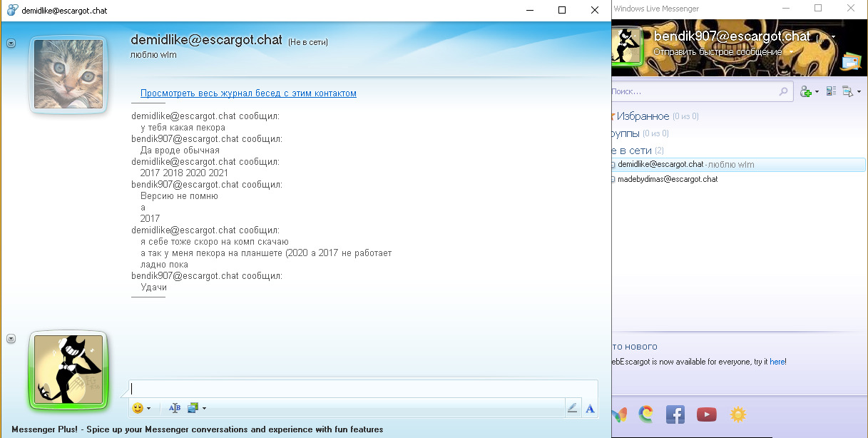Select contact madebydimas@escargot.chat
The height and width of the screenshot is (438, 868).
click(x=668, y=179)
